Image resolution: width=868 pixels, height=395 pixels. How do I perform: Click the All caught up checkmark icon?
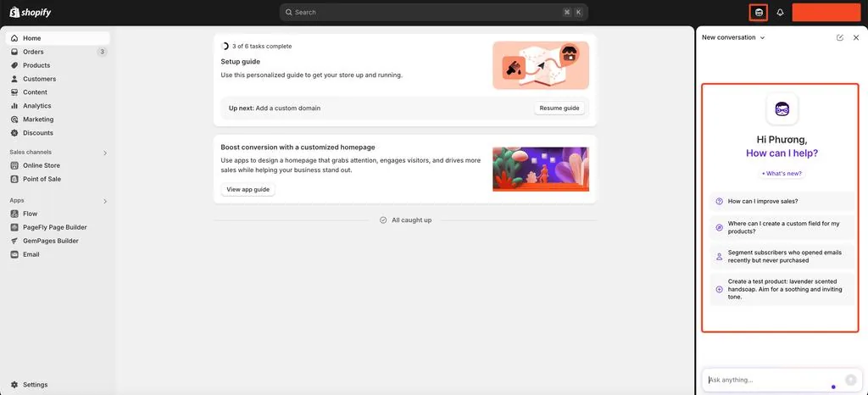point(383,220)
